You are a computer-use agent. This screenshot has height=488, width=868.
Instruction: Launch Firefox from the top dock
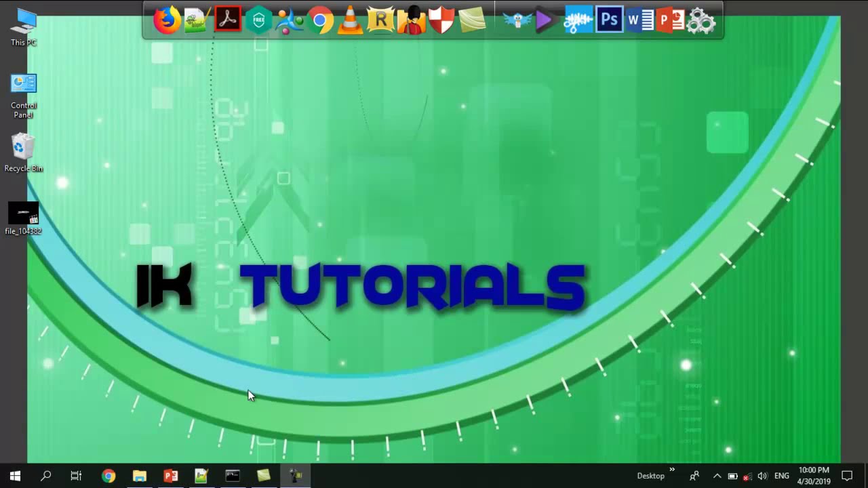pos(167,20)
